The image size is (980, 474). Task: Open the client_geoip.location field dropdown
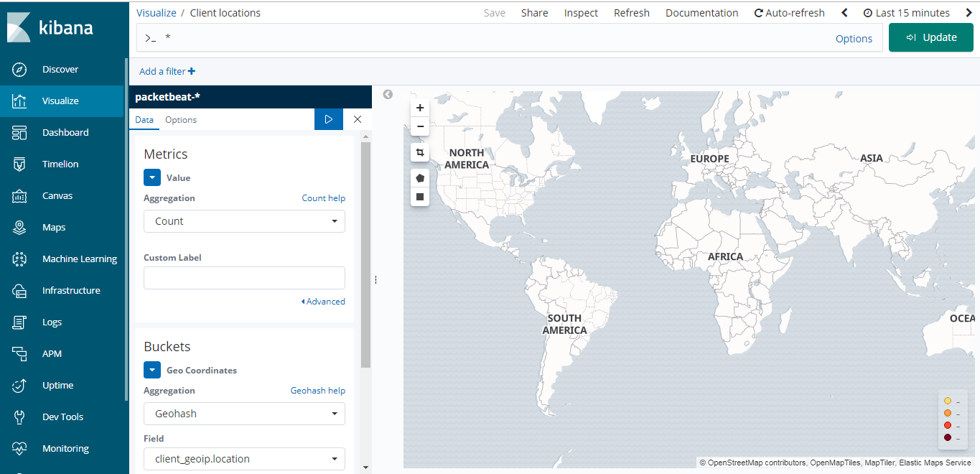click(244, 459)
